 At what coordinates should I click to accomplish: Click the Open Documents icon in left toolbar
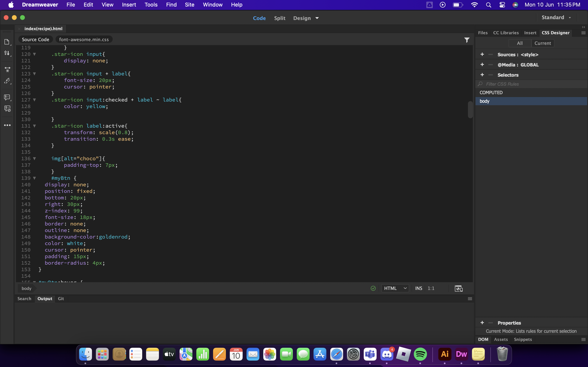tap(7, 42)
